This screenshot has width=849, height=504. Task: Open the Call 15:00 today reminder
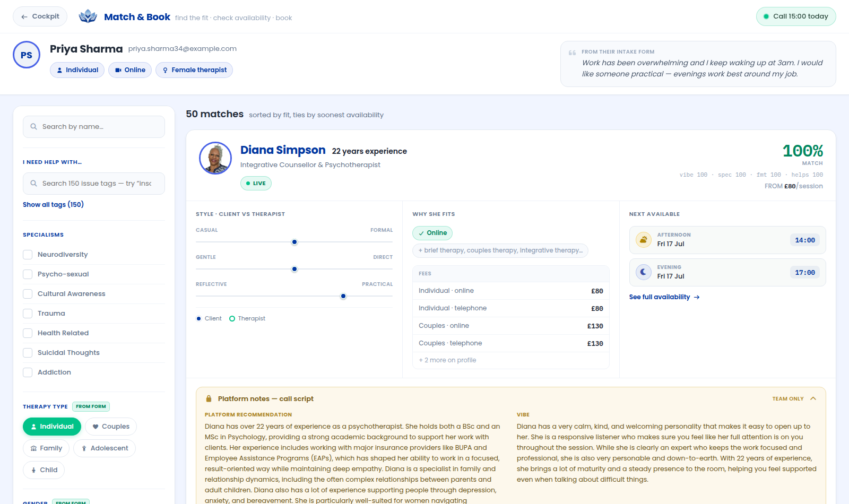tap(796, 16)
